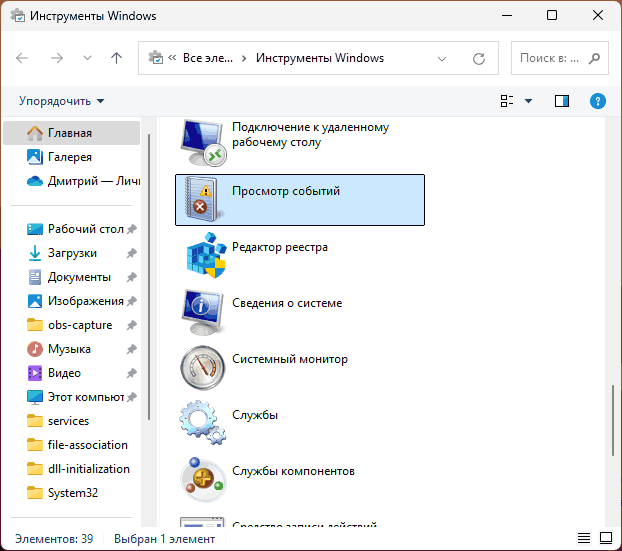This screenshot has width=622, height=551.
Task: Click the Все эле... breadcrumb segment
Action: 207,58
